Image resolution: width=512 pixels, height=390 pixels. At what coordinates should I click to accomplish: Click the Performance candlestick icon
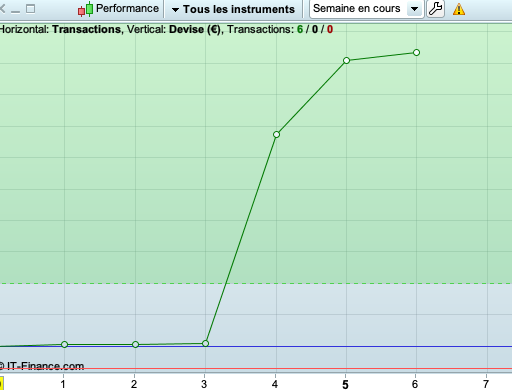tap(86, 9)
